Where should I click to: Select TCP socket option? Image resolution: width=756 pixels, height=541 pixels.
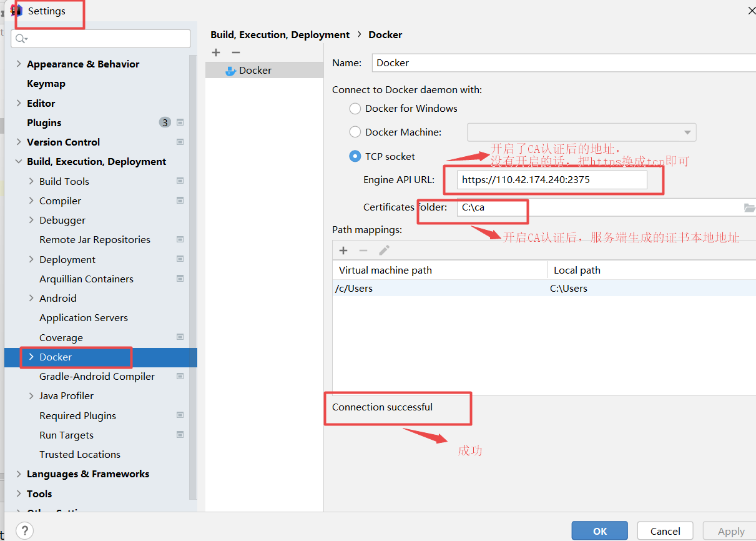pos(355,156)
